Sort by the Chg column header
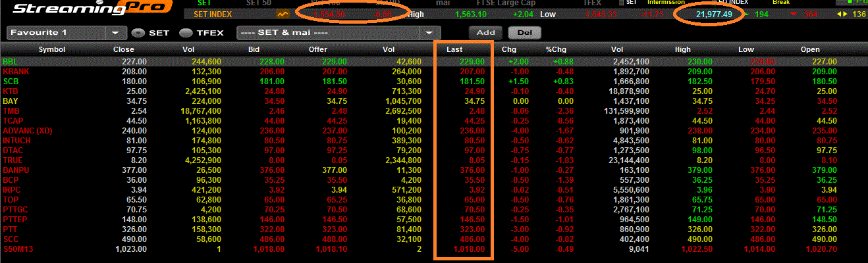The image size is (868, 263). (x=509, y=49)
